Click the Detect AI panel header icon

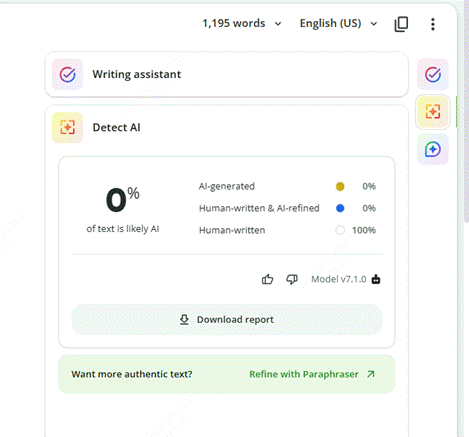[67, 127]
